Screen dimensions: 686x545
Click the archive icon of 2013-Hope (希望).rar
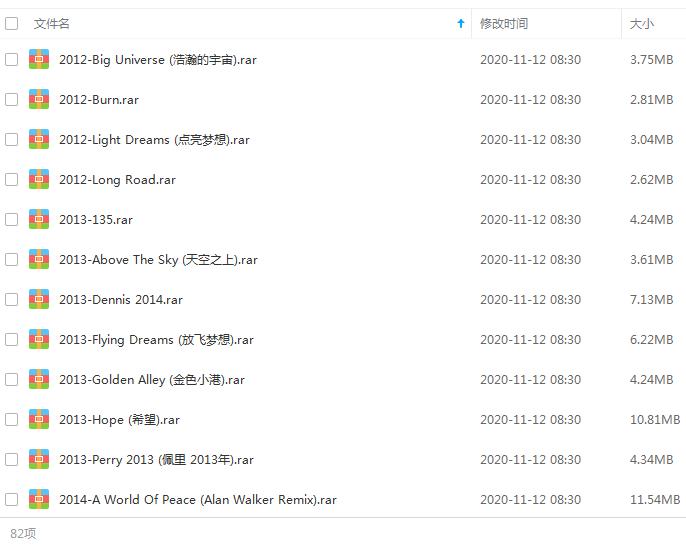[x=39, y=419]
